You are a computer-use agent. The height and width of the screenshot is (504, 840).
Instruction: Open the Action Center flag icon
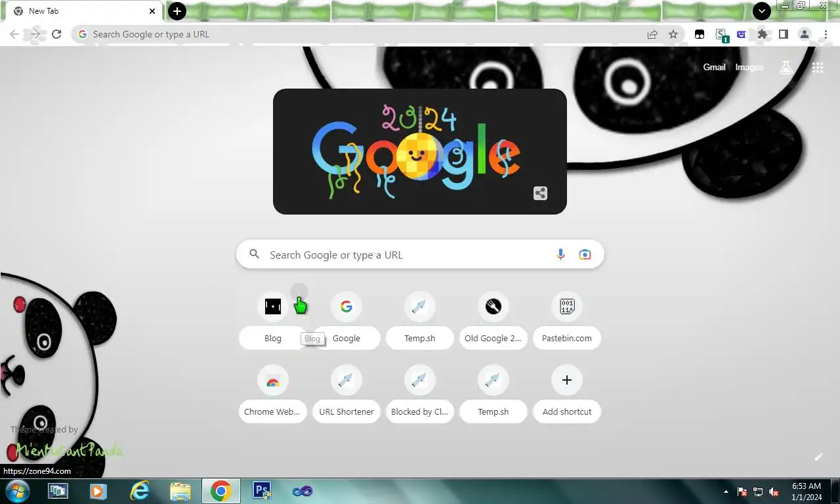[x=742, y=492]
